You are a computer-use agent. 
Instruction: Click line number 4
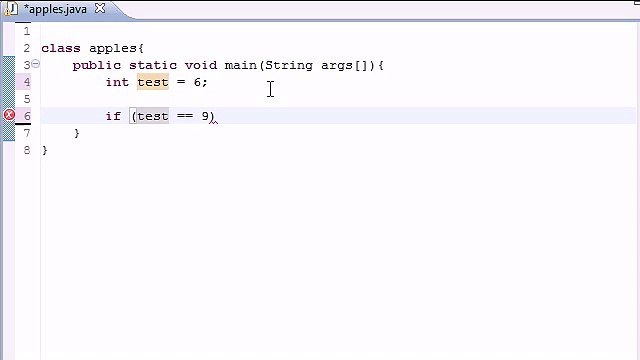(27, 82)
